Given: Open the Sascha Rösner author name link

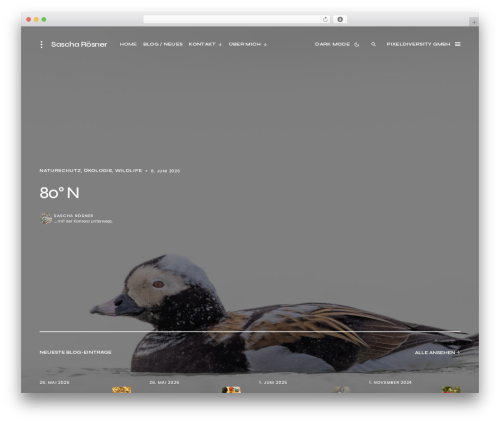Looking at the screenshot, I should pyautogui.click(x=73, y=216).
